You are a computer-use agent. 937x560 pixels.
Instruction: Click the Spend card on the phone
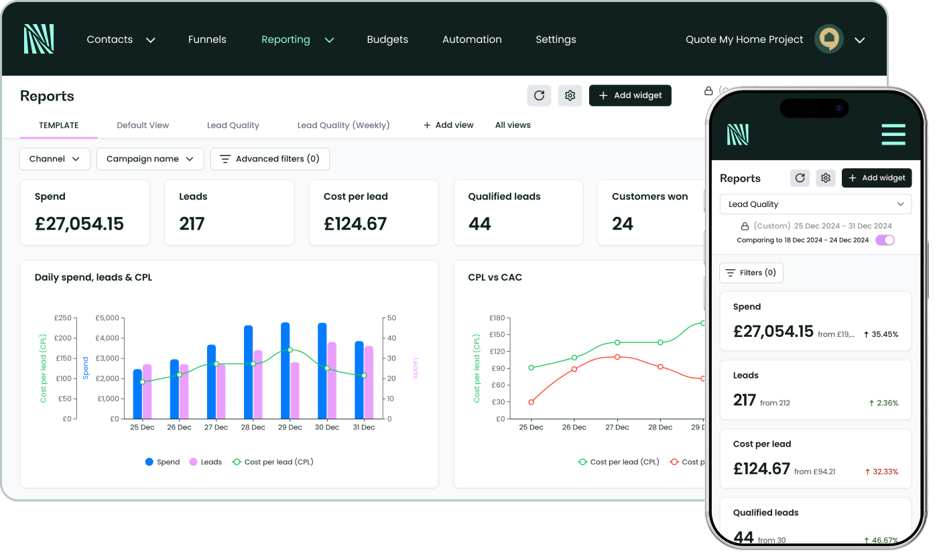coord(816,321)
